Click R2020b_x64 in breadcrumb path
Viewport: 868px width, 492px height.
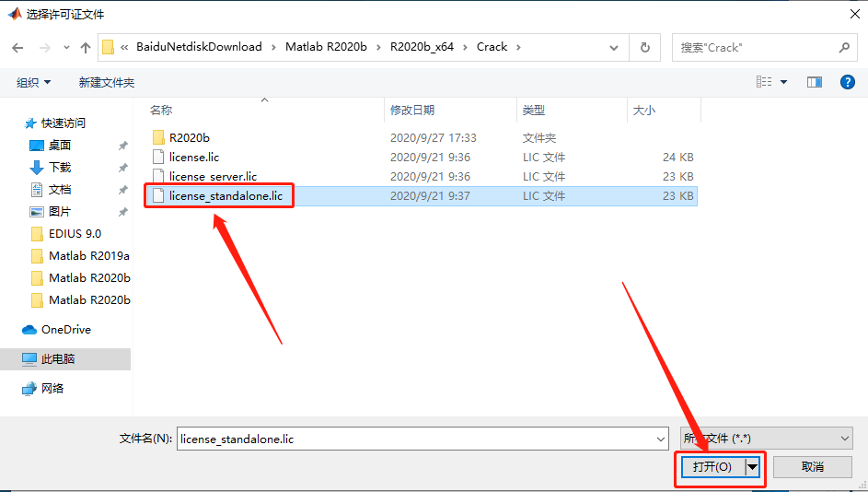[422, 47]
